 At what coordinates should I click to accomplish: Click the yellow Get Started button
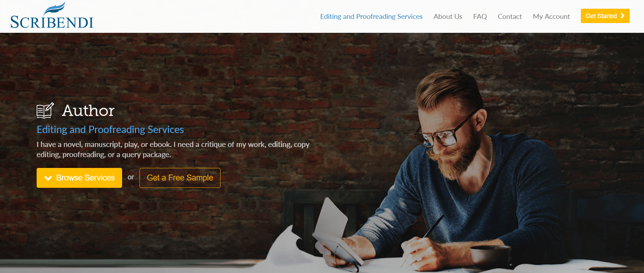[x=605, y=16]
